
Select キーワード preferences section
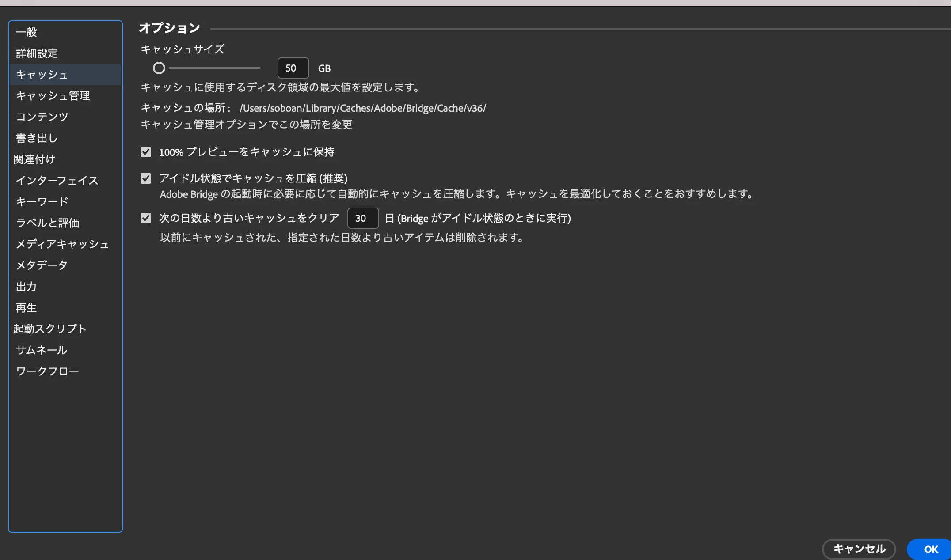42,202
